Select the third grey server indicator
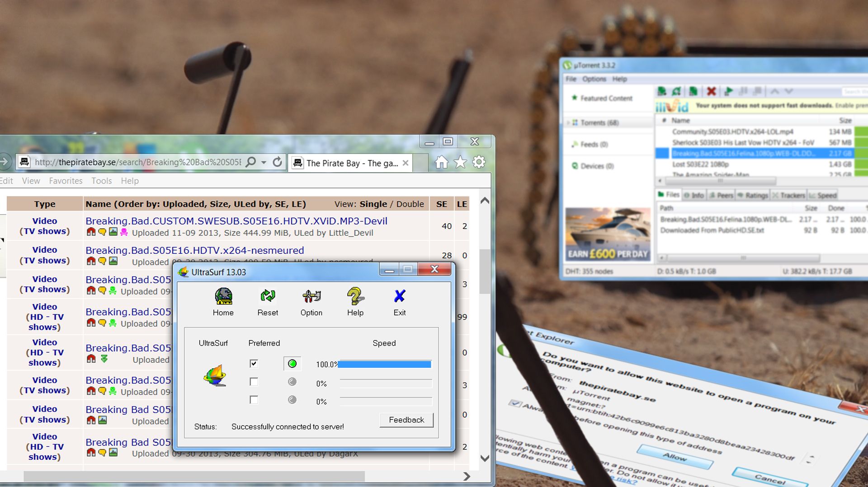Image resolution: width=868 pixels, height=487 pixels. pos(292,400)
